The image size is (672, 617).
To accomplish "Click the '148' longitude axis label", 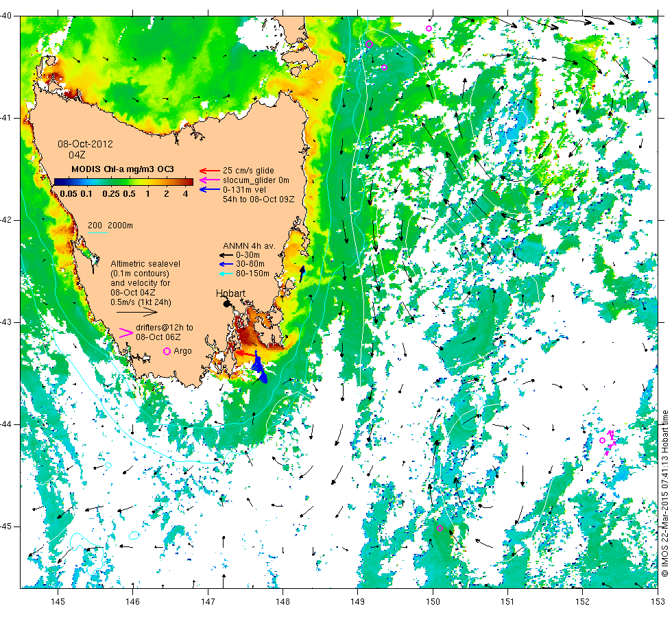I will coord(283,601).
